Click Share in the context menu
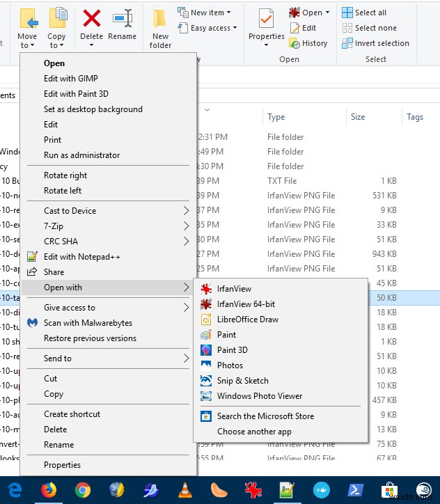This screenshot has width=440, height=504. coord(109,272)
